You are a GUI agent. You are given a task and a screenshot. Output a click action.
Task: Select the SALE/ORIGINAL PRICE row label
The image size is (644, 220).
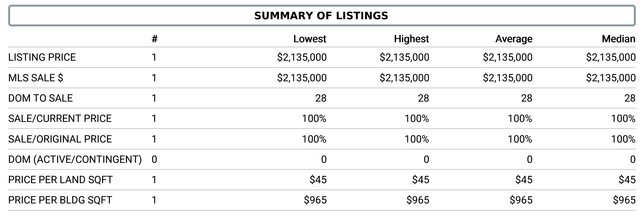point(60,139)
